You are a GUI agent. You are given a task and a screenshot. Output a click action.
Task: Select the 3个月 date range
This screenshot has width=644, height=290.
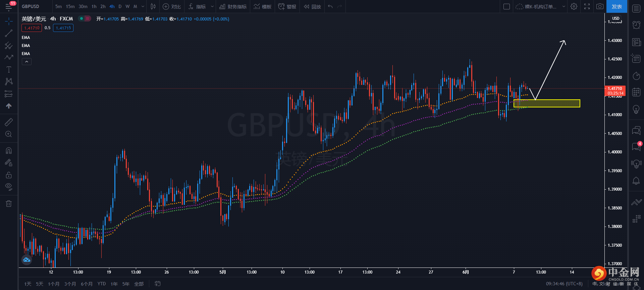[x=70, y=284]
